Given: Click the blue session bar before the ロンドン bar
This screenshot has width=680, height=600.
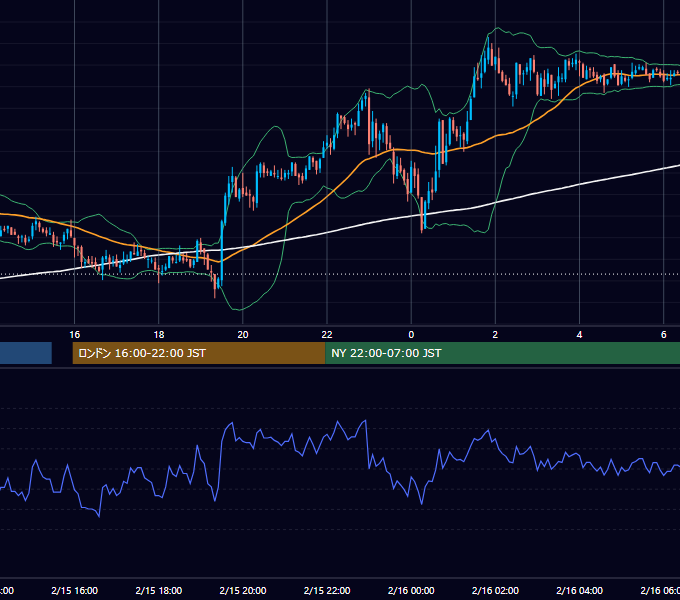Looking at the screenshot, I should [x=26, y=353].
